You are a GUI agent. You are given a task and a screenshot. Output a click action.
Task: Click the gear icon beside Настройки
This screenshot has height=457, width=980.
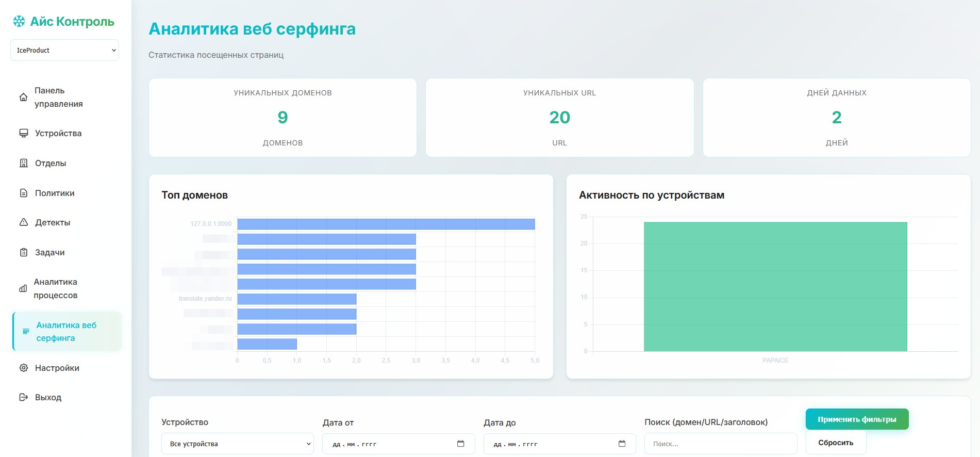(24, 368)
